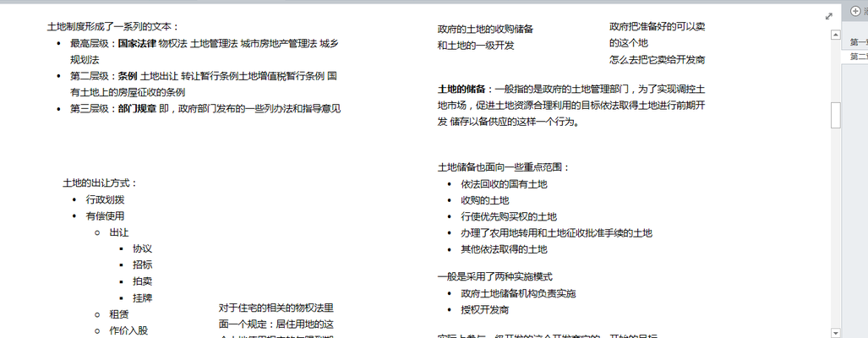
Task: Click bold text 部门规章
Action: click(x=136, y=108)
